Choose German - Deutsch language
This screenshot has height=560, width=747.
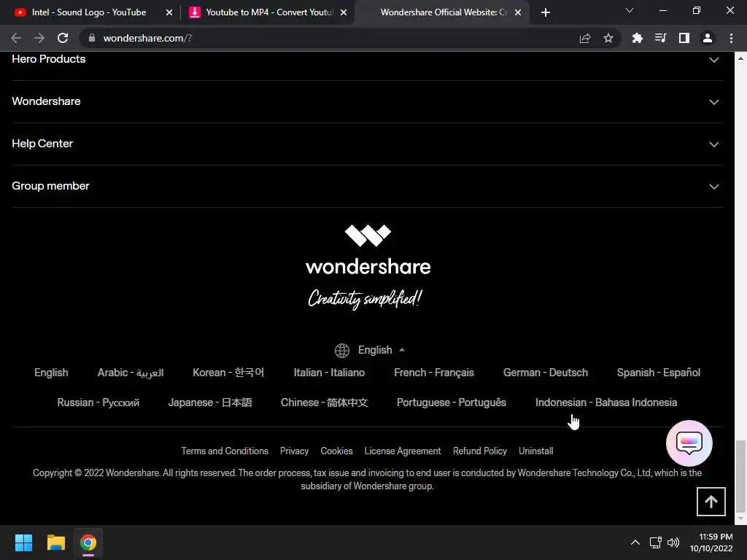pos(546,373)
